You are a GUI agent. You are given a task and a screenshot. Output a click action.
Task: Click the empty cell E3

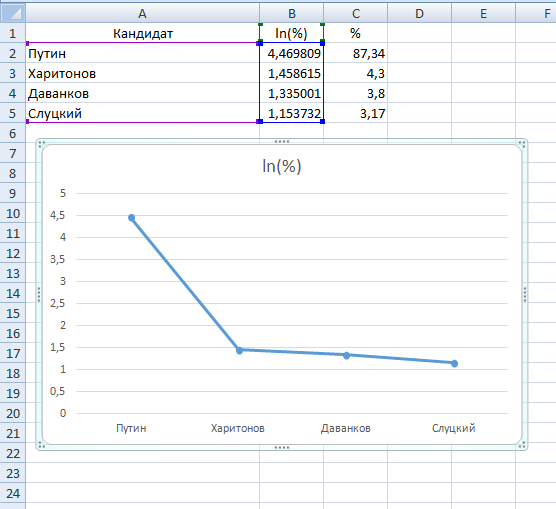click(483, 73)
